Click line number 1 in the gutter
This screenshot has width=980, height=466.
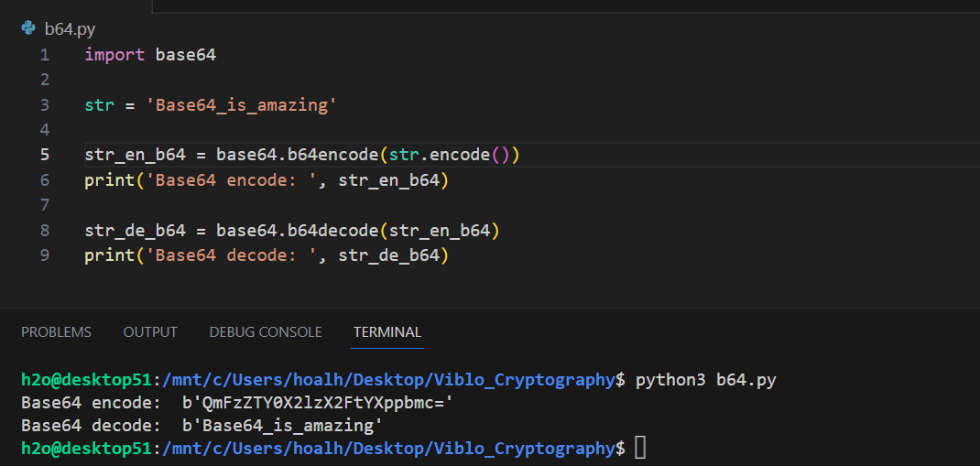[x=44, y=55]
